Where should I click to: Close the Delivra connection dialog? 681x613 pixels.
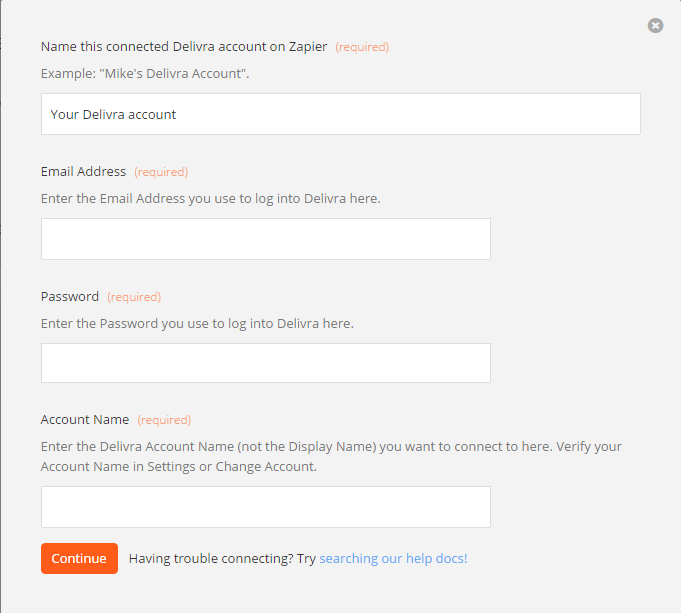(x=655, y=26)
